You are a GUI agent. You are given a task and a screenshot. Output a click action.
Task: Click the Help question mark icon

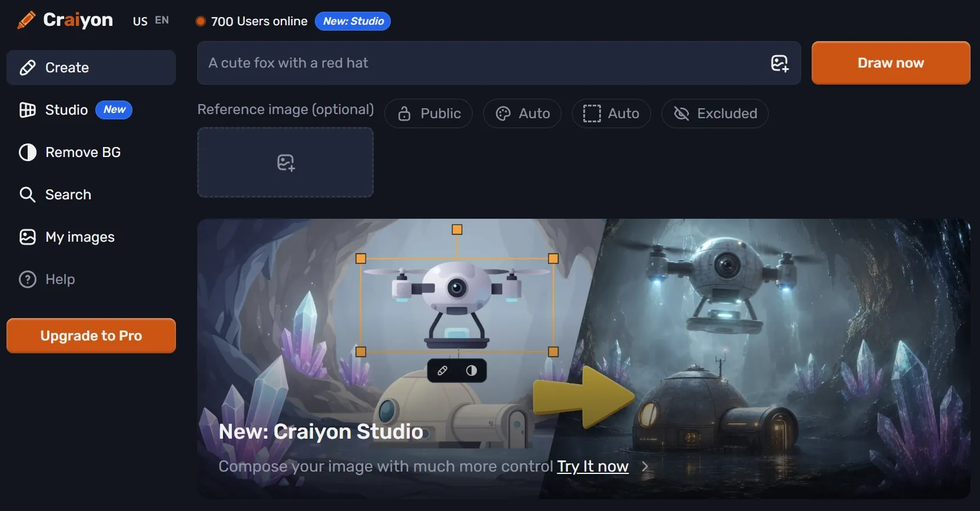28,279
